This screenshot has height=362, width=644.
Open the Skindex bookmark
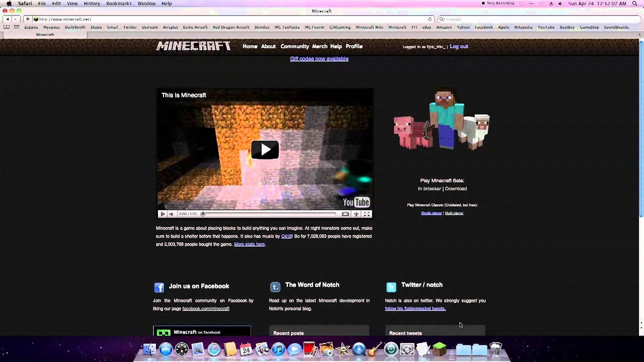click(x=262, y=27)
